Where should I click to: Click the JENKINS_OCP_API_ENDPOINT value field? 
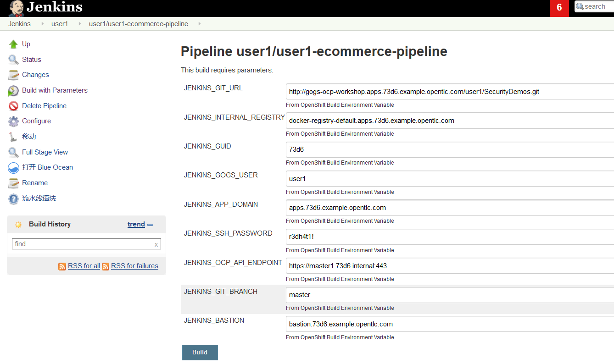450,266
